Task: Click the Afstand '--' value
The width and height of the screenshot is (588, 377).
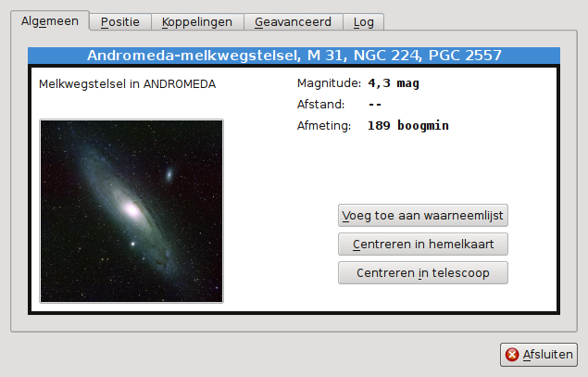Action: coord(375,105)
